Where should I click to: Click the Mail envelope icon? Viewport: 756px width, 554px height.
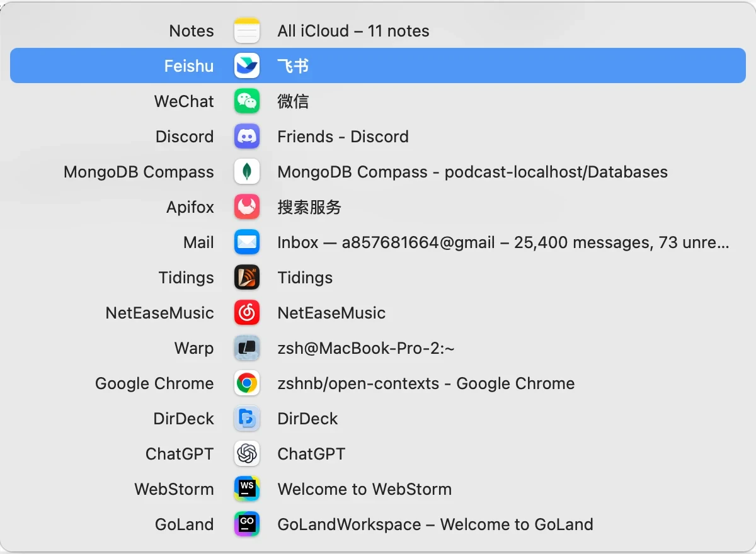(247, 242)
